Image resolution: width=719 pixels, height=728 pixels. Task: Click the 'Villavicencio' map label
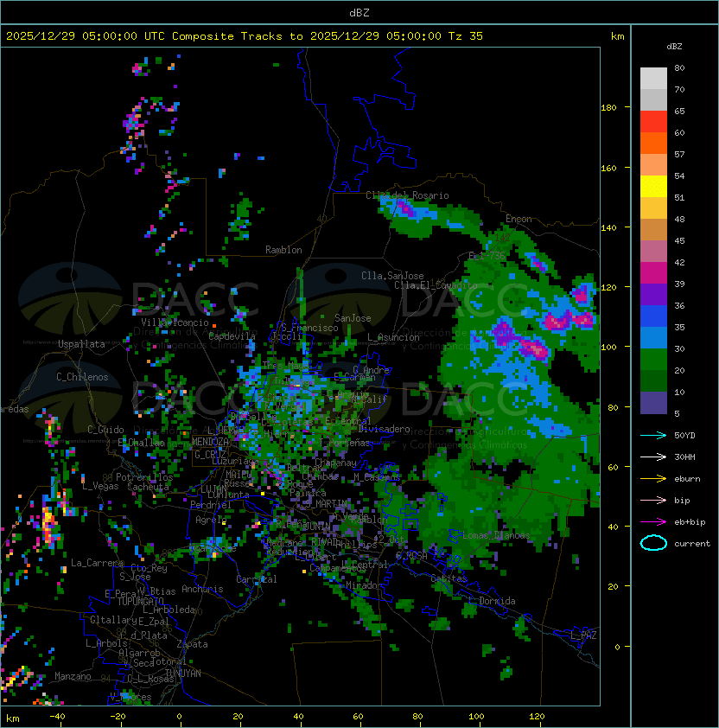tap(175, 322)
